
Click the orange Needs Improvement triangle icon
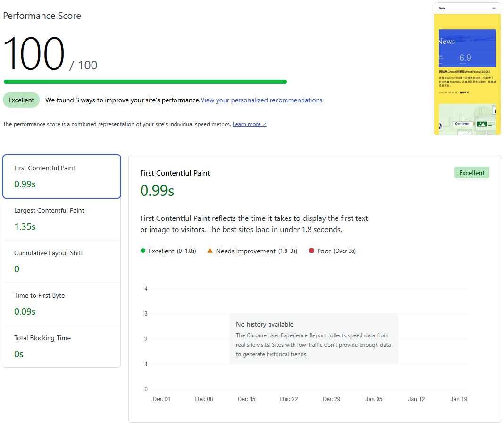pyautogui.click(x=210, y=251)
